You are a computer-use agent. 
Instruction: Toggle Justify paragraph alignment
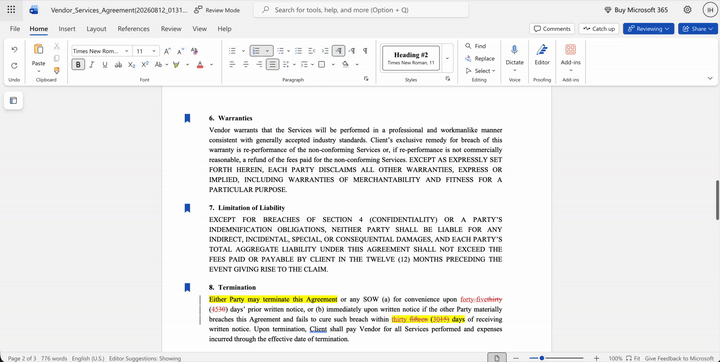[273, 65]
